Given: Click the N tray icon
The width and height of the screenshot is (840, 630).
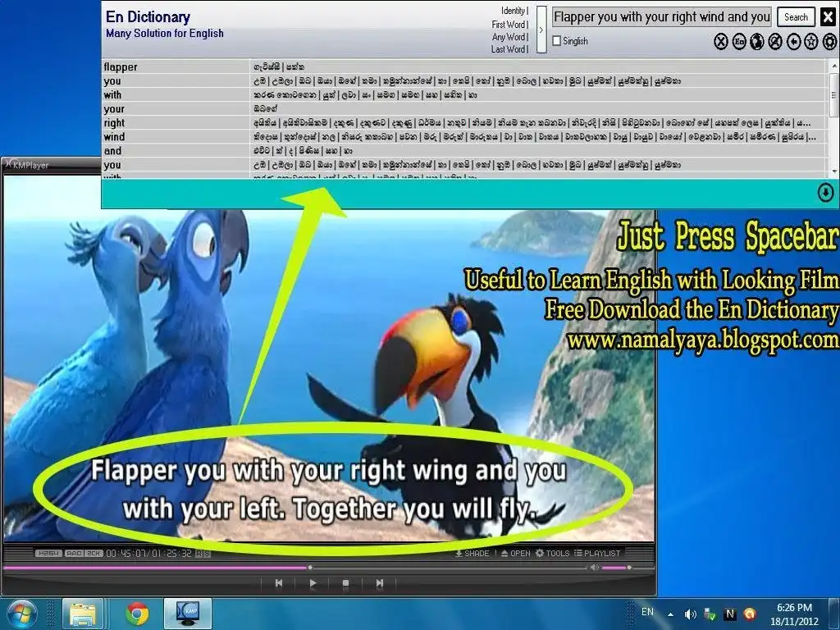Looking at the screenshot, I should pos(729,614).
